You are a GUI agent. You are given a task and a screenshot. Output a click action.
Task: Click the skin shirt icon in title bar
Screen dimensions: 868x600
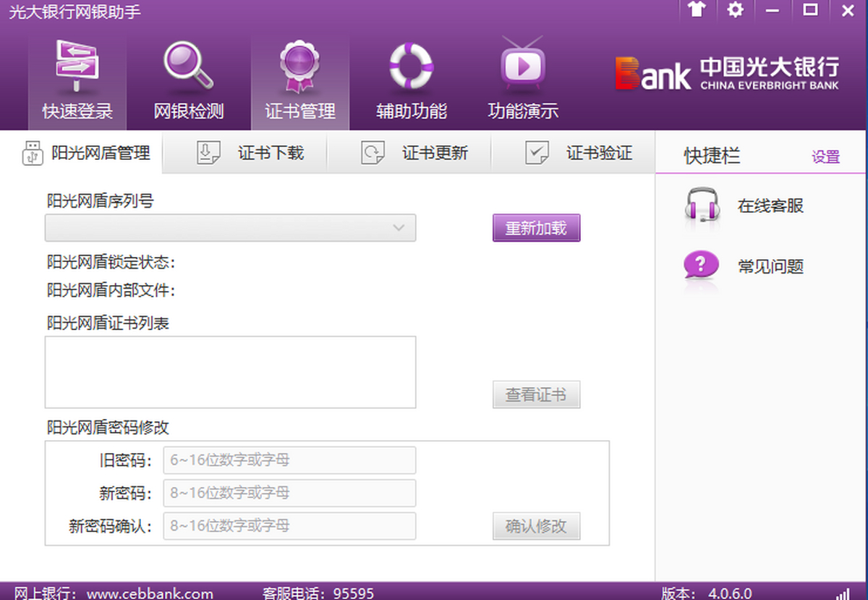click(696, 10)
